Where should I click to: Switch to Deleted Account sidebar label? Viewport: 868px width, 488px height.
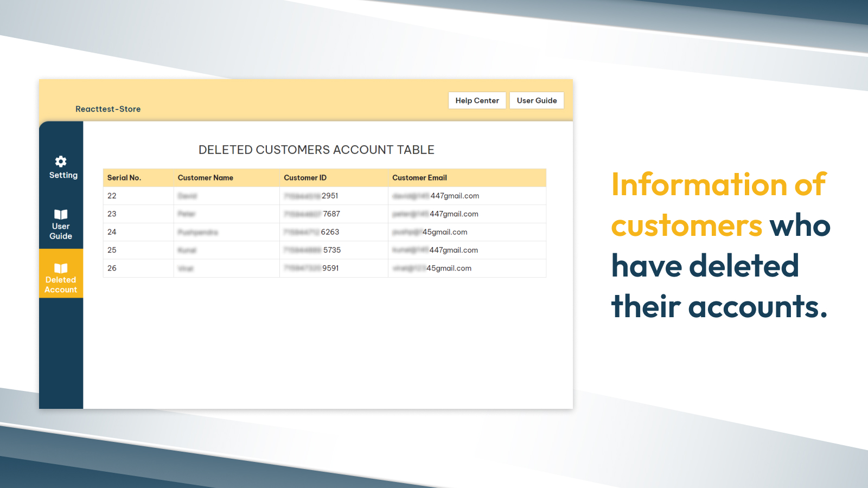61,285
